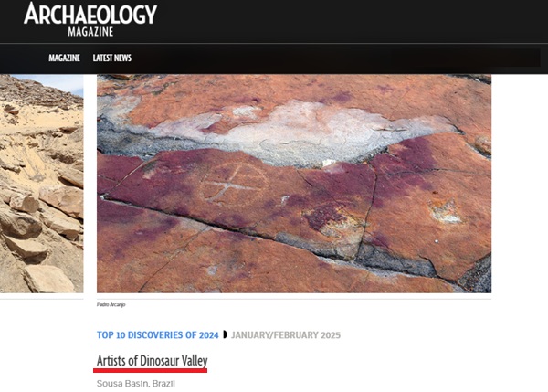This screenshot has height=392, width=548.
Task: Click the dark navigation bar area
Action: tap(335, 58)
